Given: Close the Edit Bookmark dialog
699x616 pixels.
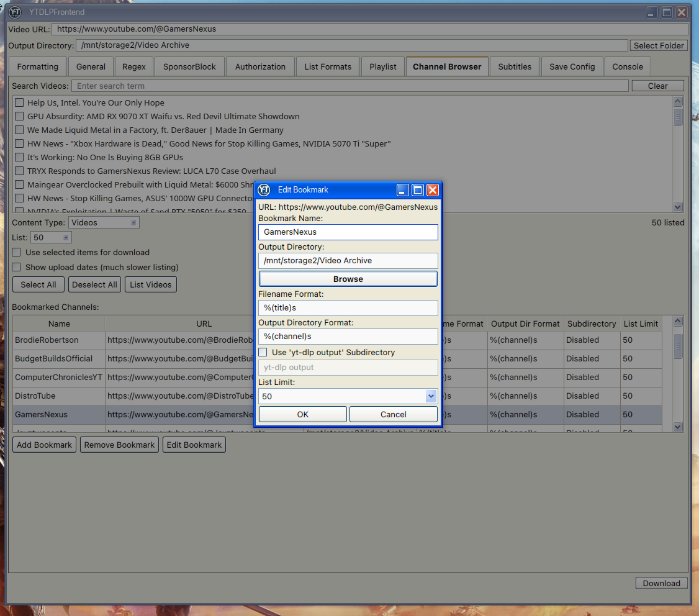Looking at the screenshot, I should pyautogui.click(x=433, y=191).
